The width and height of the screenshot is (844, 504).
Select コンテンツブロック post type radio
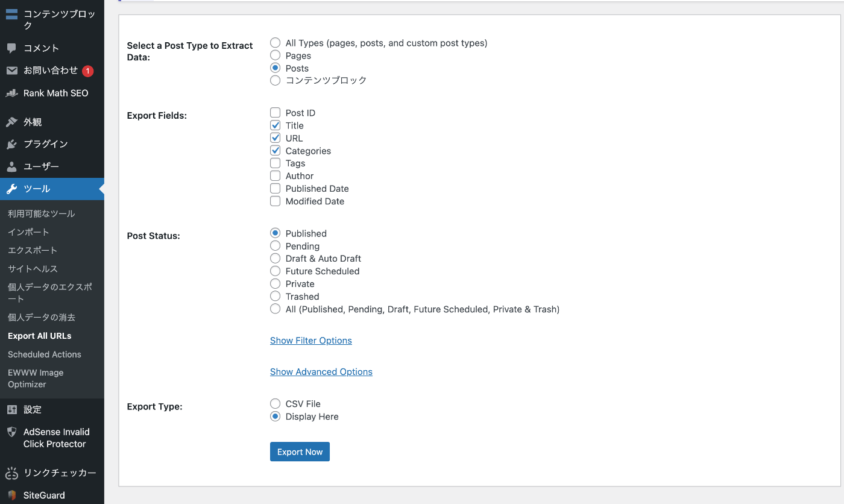pos(276,80)
